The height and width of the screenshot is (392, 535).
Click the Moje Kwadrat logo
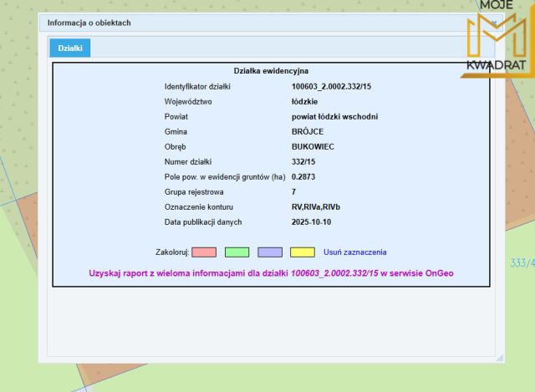click(x=497, y=38)
